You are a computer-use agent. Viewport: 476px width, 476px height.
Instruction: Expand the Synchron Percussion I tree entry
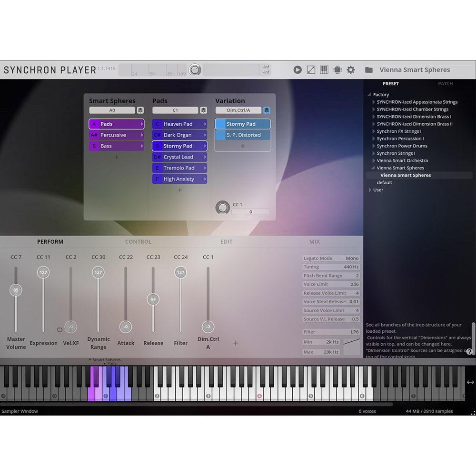[x=374, y=139]
